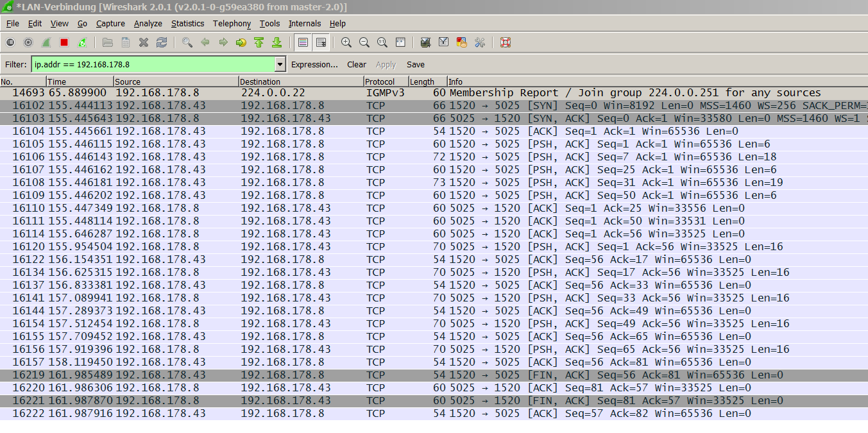Viewport: 868px width, 433px height.
Task: Click the Filter: label button
Action: click(x=16, y=64)
